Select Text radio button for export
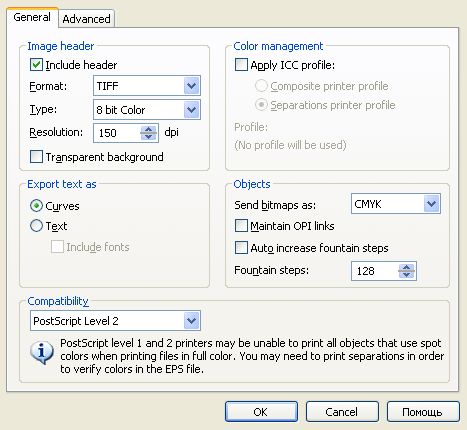The width and height of the screenshot is (467, 430). click(36, 226)
